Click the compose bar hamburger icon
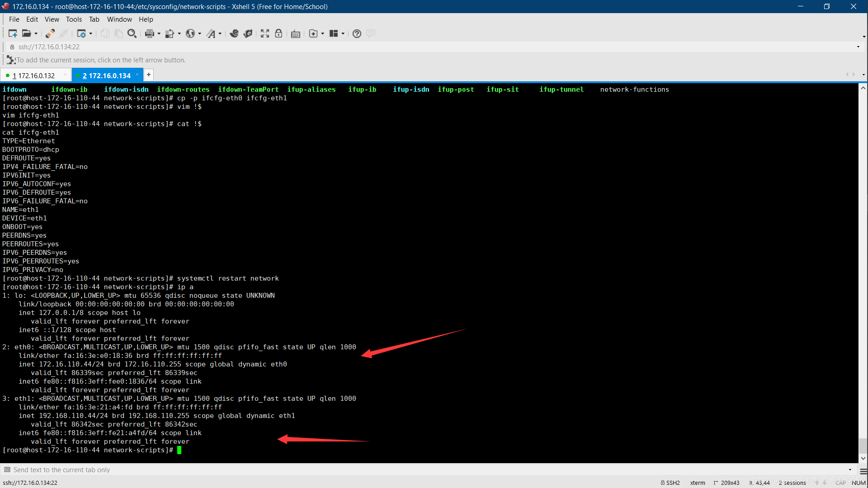 (x=863, y=470)
